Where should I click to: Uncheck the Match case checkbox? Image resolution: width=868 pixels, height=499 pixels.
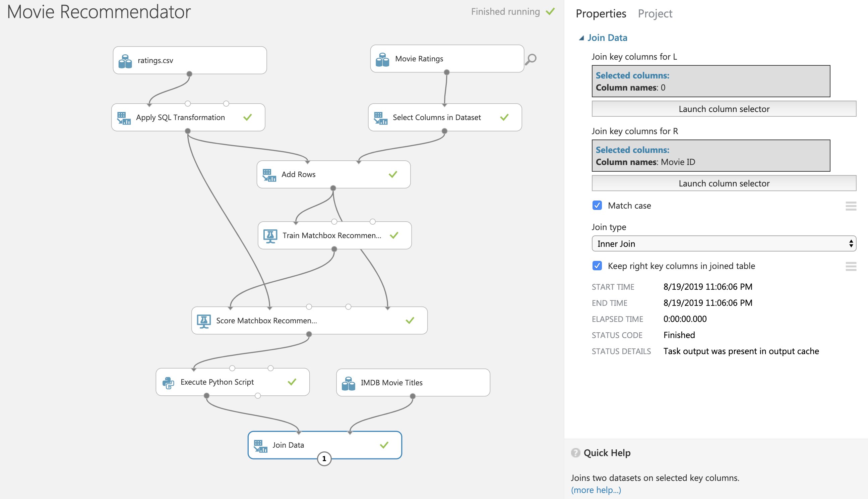coord(597,205)
